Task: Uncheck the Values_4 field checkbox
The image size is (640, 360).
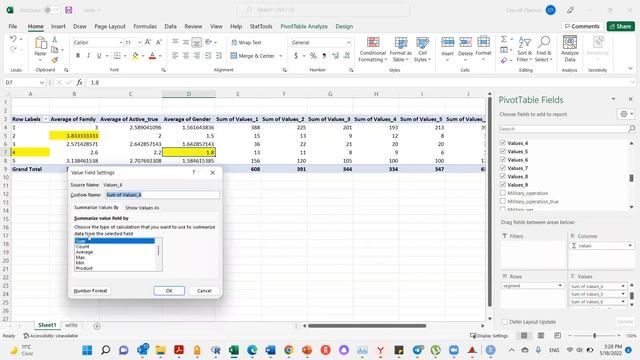Action: (502, 143)
